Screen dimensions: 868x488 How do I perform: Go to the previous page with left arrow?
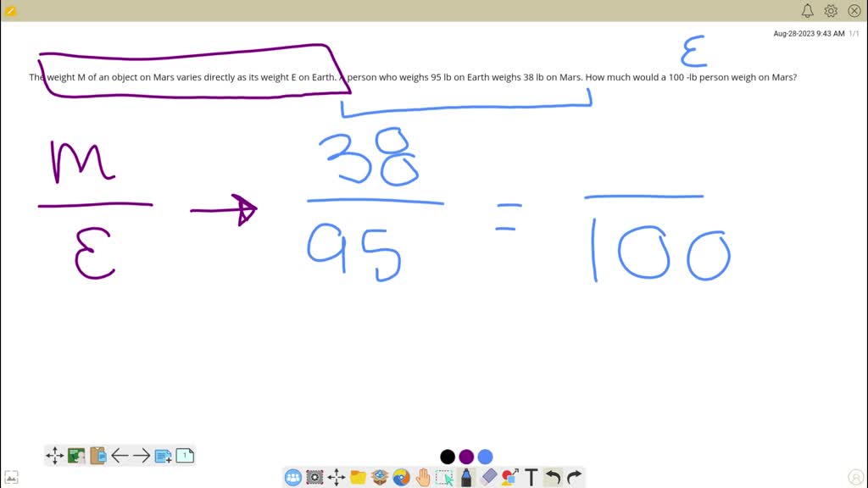click(x=120, y=456)
